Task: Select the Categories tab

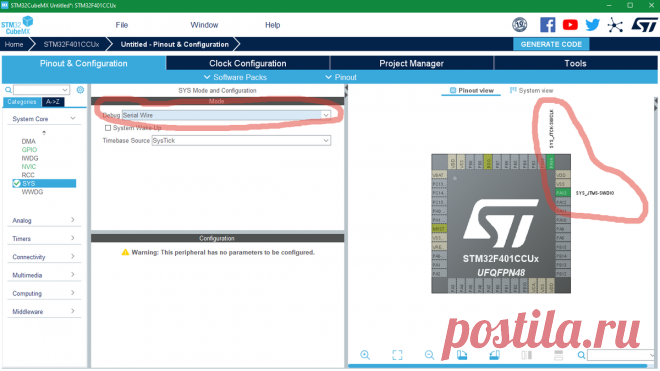Action: 22,101
